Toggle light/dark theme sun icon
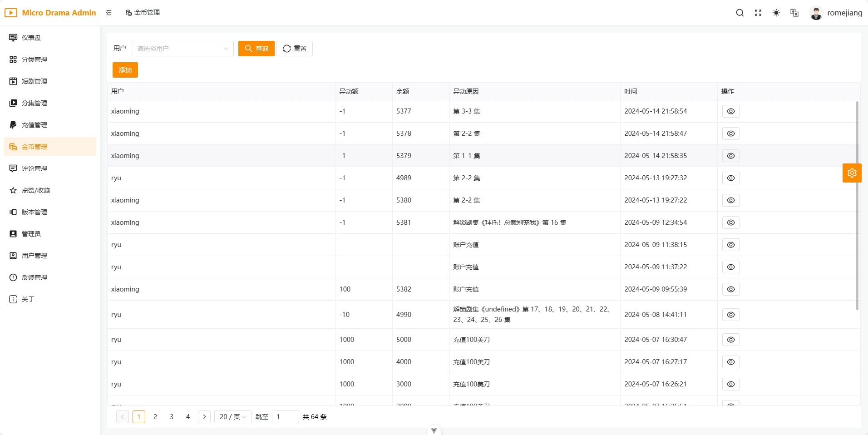This screenshot has width=868, height=435. 776,13
